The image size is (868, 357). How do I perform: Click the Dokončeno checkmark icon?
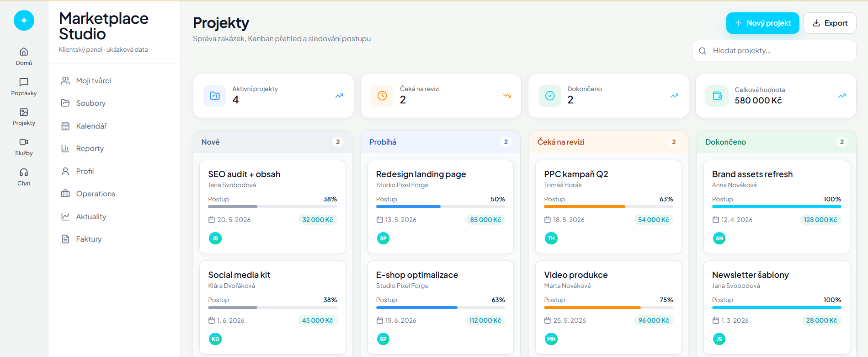[550, 96]
